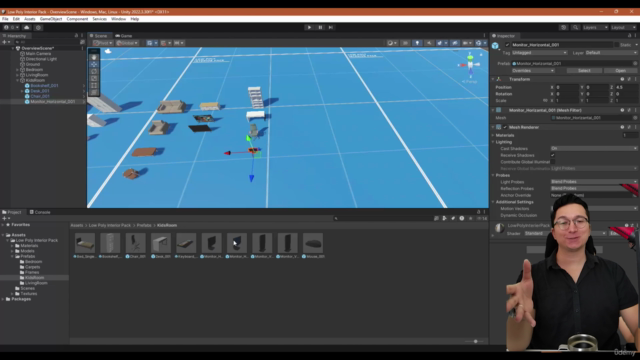This screenshot has height=360, width=640.
Task: Open the LivingRoom folder in Project tree
Action: click(x=36, y=283)
